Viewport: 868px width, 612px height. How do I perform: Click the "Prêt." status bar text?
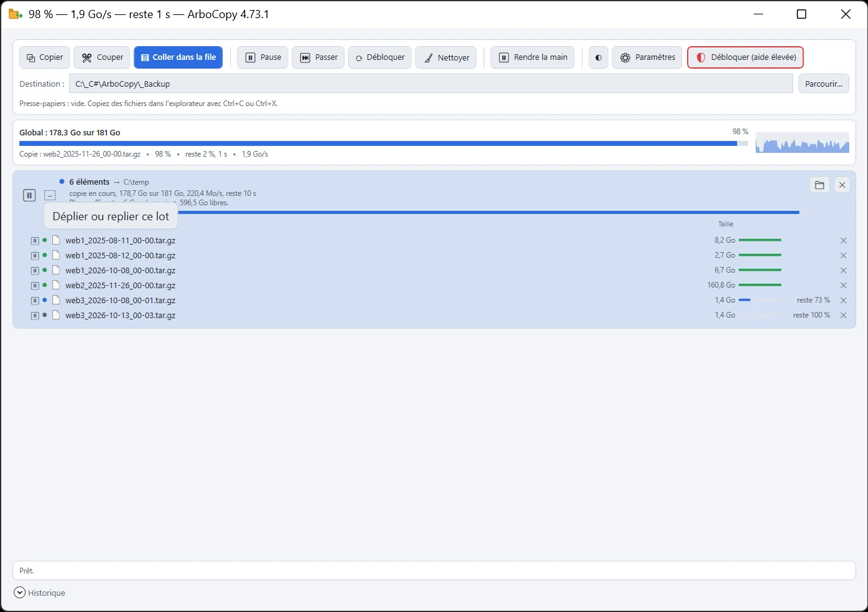click(x=27, y=571)
